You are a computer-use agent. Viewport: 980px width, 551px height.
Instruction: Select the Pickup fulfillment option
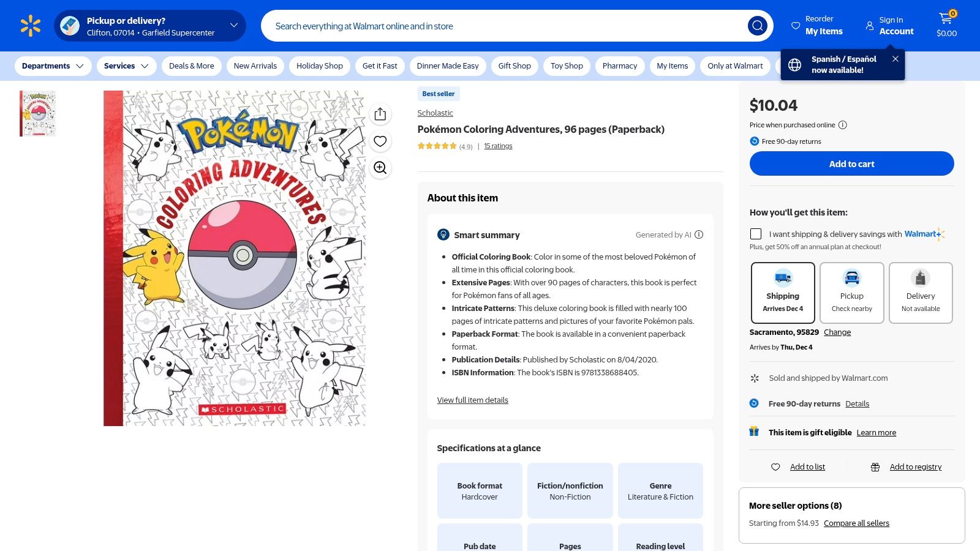click(851, 293)
